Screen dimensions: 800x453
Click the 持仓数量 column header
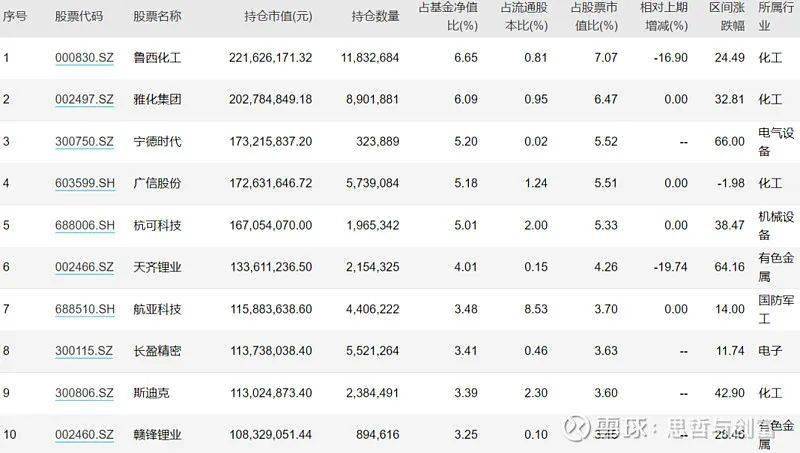[375, 17]
